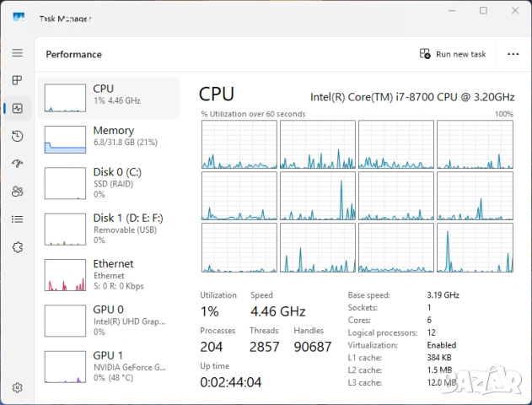Select the Ethernet performance entry
This screenshot has width=532, height=405.
(108, 274)
